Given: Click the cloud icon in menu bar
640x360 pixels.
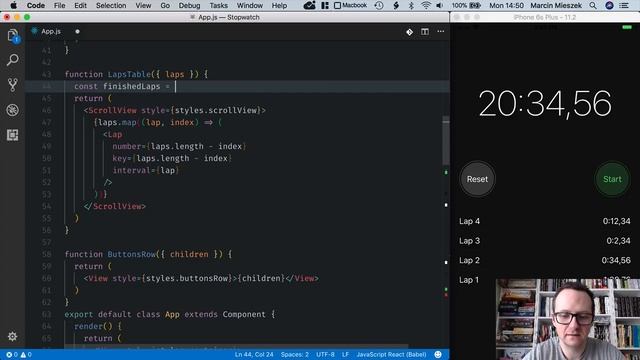Looking at the screenshot, I should tap(309, 5).
